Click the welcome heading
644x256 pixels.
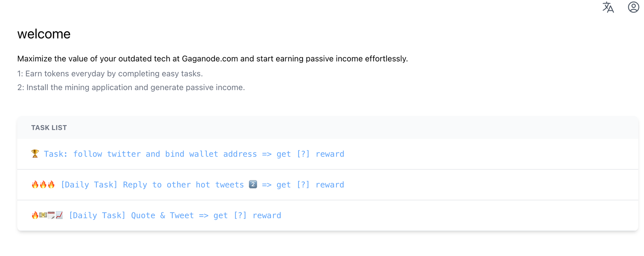point(44,34)
